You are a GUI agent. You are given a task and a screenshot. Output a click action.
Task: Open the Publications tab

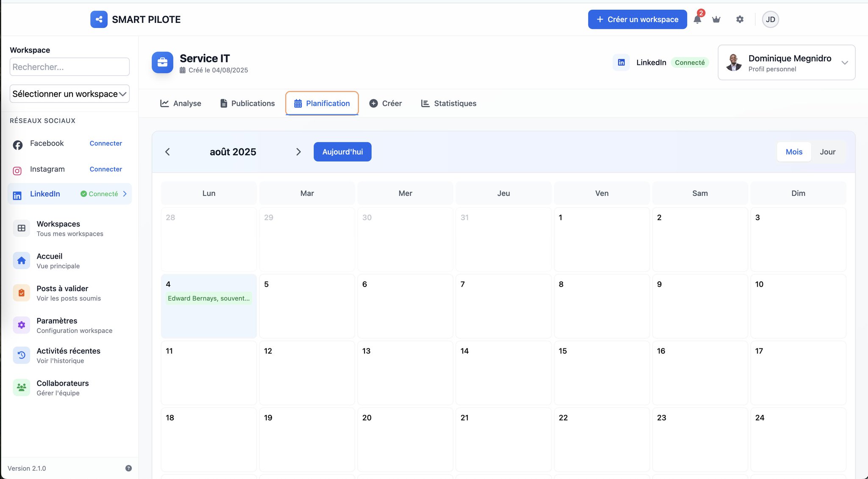click(x=248, y=103)
